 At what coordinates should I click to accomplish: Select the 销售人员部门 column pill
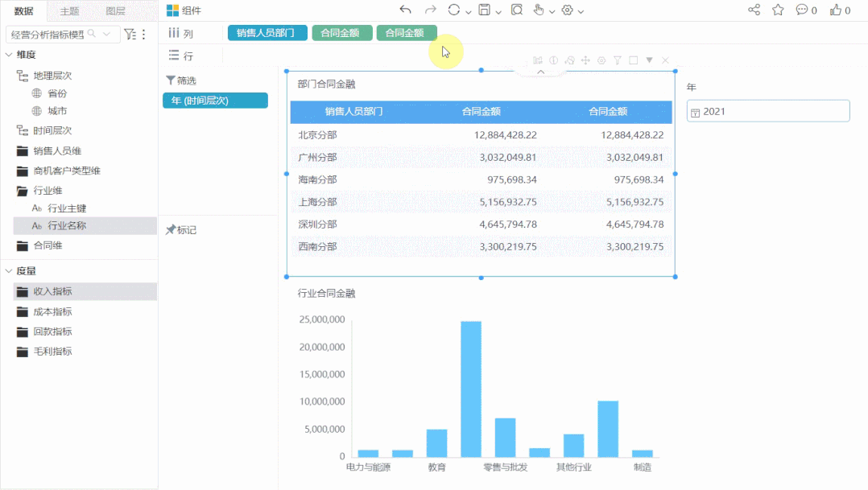(267, 33)
